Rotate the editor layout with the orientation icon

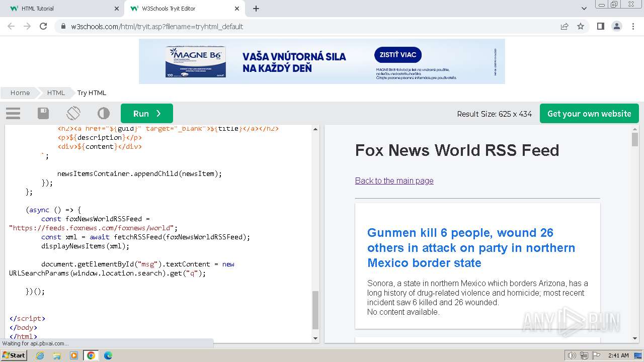[73, 113]
